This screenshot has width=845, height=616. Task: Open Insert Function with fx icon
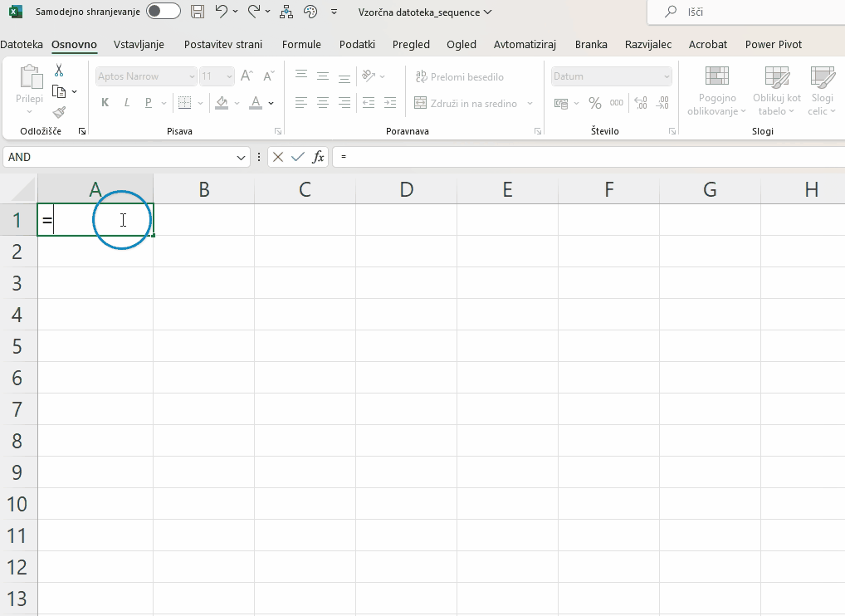(x=318, y=157)
